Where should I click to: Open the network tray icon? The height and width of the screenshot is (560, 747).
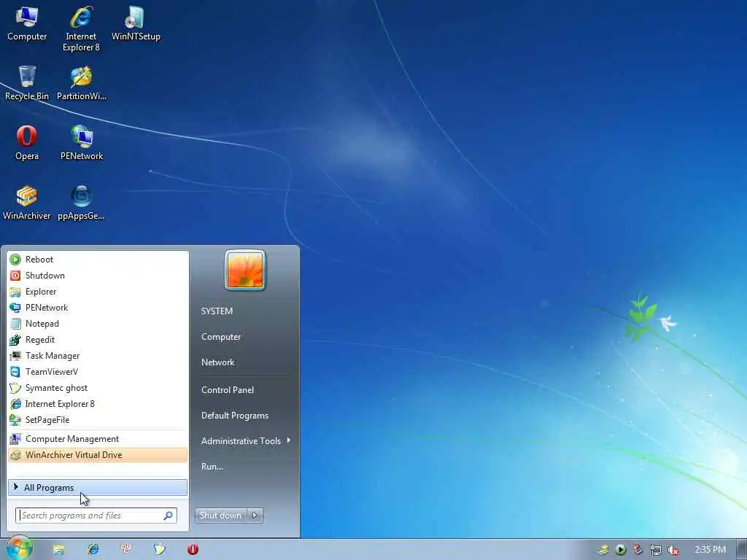tap(656, 550)
